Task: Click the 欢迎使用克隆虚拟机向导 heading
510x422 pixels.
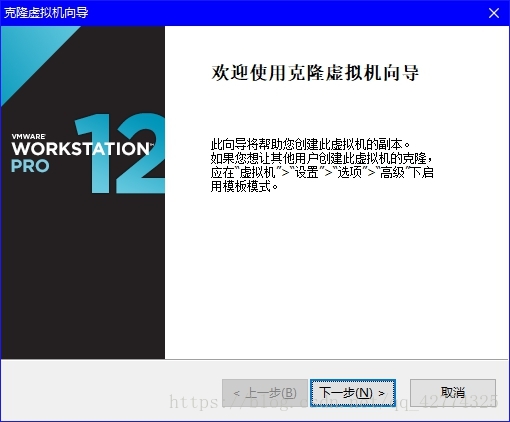Action: pos(315,73)
